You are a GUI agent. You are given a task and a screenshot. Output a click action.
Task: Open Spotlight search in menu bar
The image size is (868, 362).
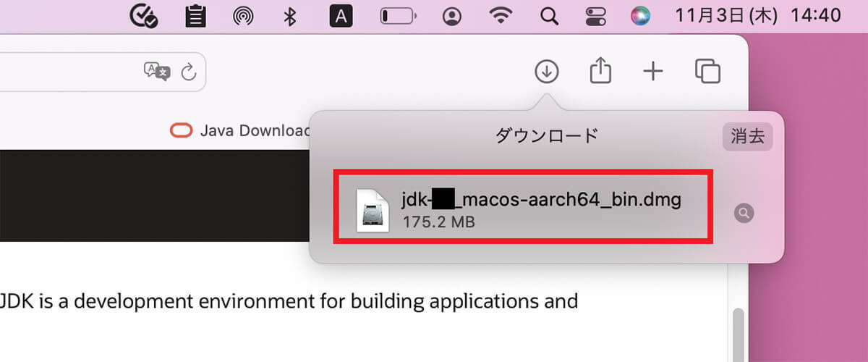550,16
